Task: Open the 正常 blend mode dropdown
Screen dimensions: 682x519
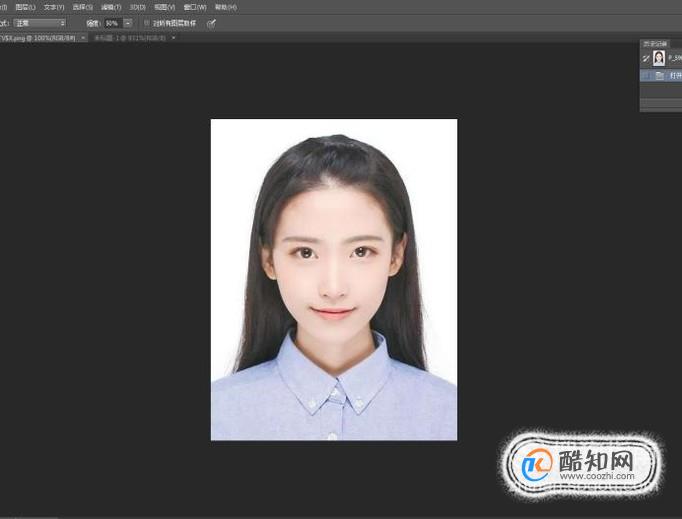Action: point(40,23)
